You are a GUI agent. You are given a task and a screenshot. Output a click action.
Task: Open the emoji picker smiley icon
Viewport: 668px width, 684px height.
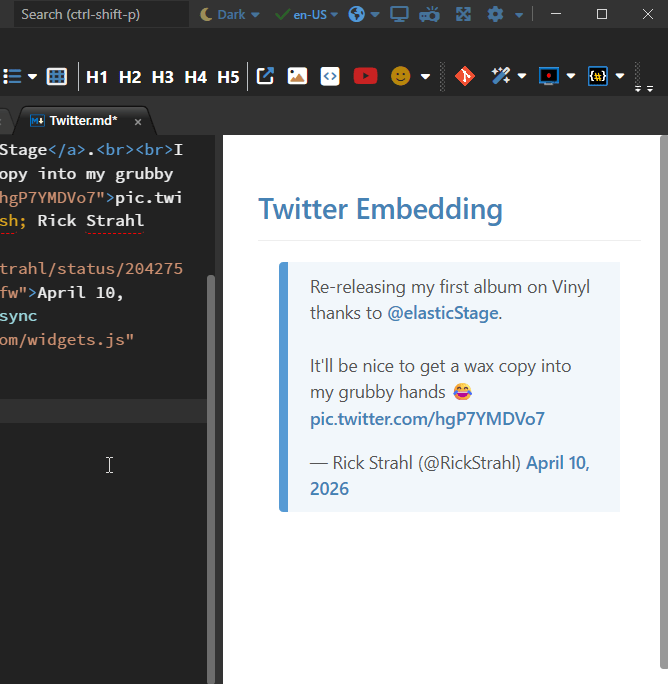click(x=401, y=76)
